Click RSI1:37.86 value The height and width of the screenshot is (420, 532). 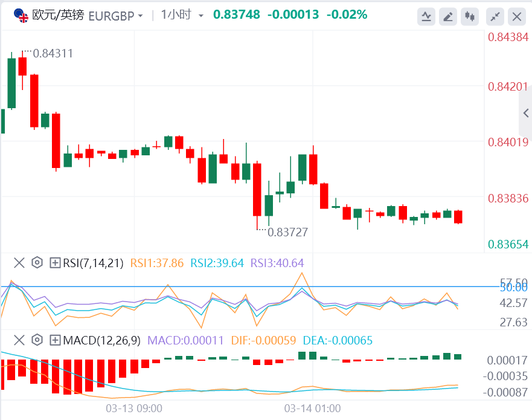[157, 263]
